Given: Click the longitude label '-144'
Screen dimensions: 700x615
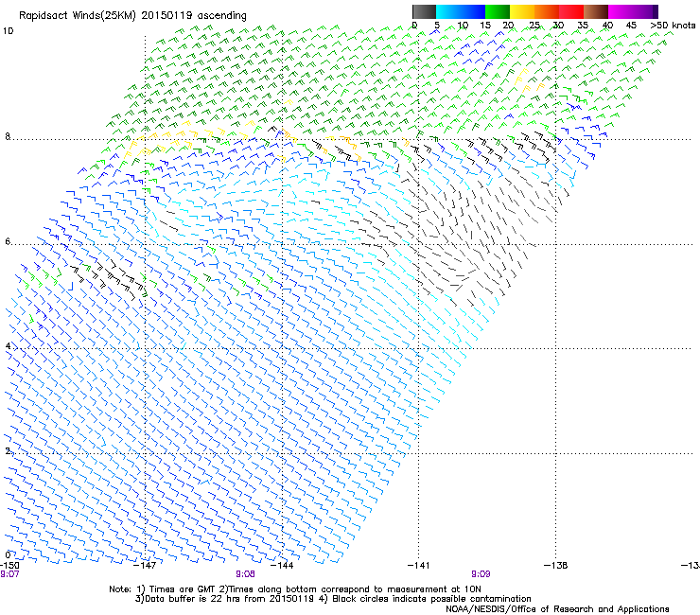Looking at the screenshot, I should 282,566.
